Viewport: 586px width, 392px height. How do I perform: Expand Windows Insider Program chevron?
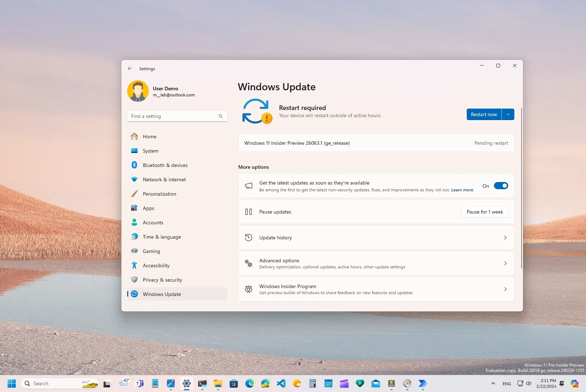(x=505, y=289)
